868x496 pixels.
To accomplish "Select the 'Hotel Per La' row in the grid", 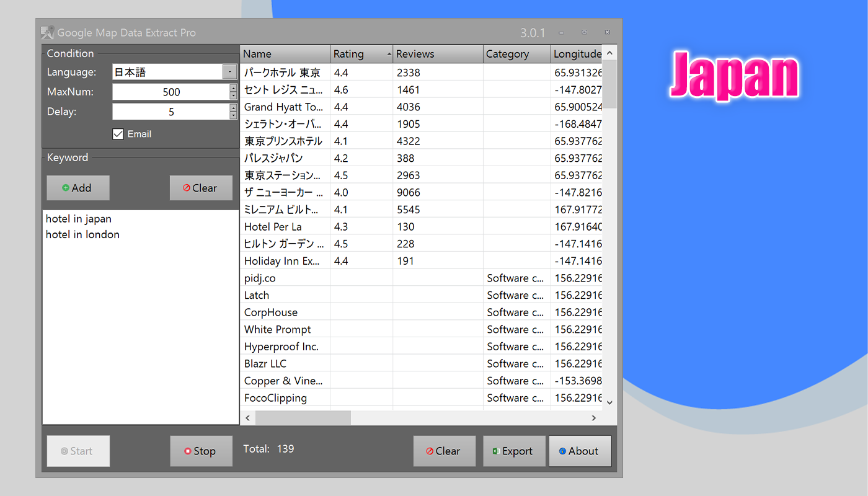I will tap(273, 226).
